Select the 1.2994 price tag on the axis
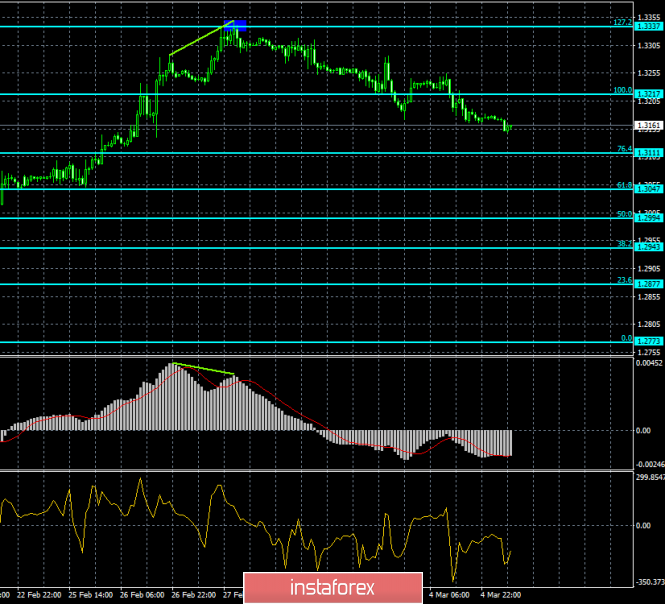 click(x=648, y=218)
